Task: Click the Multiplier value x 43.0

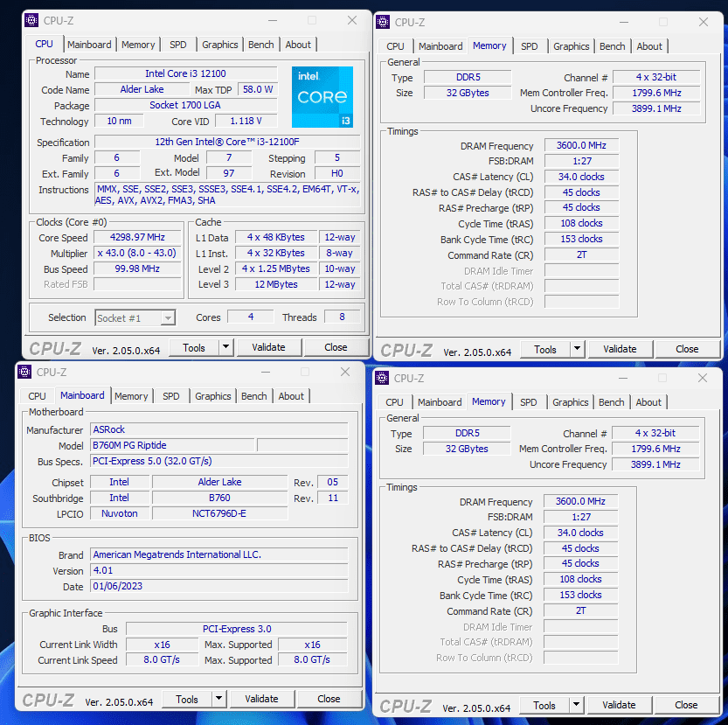Action: 137,253
